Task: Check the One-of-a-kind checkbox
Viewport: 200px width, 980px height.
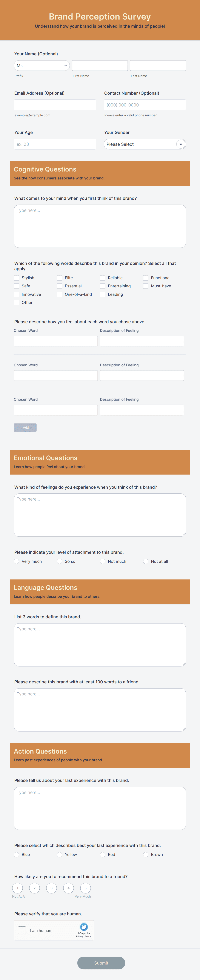Action: [x=59, y=294]
